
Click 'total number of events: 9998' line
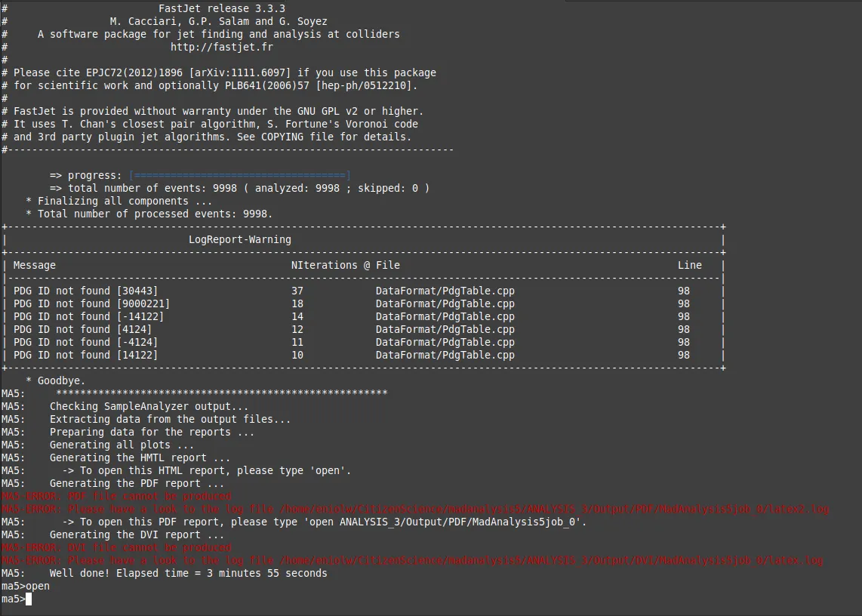[239, 188]
